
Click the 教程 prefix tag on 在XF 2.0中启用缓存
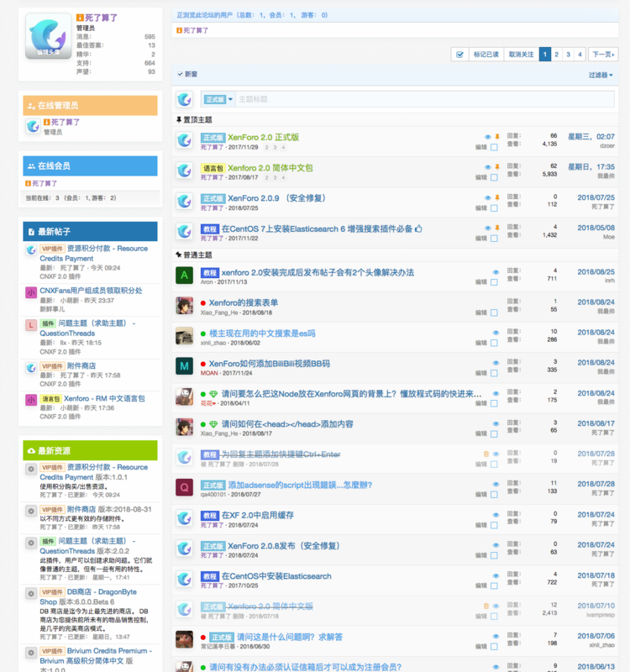(209, 516)
